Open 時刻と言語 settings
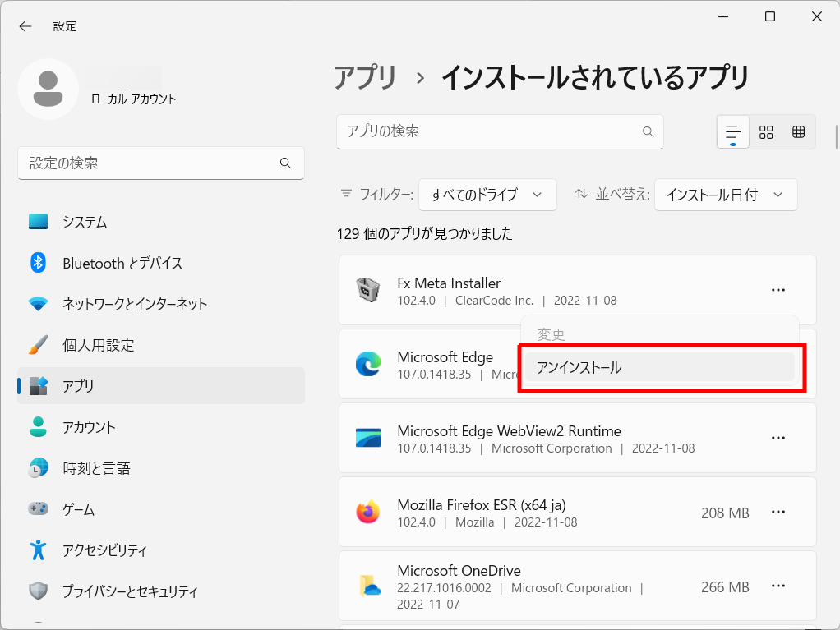This screenshot has width=840, height=630. pos(161,468)
